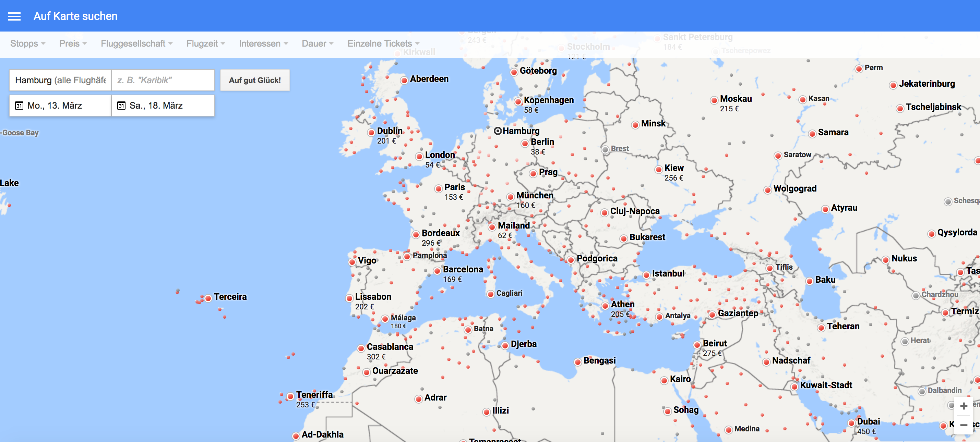Click the calendar icon for departure date
The height and width of the screenshot is (442, 980).
tap(19, 105)
